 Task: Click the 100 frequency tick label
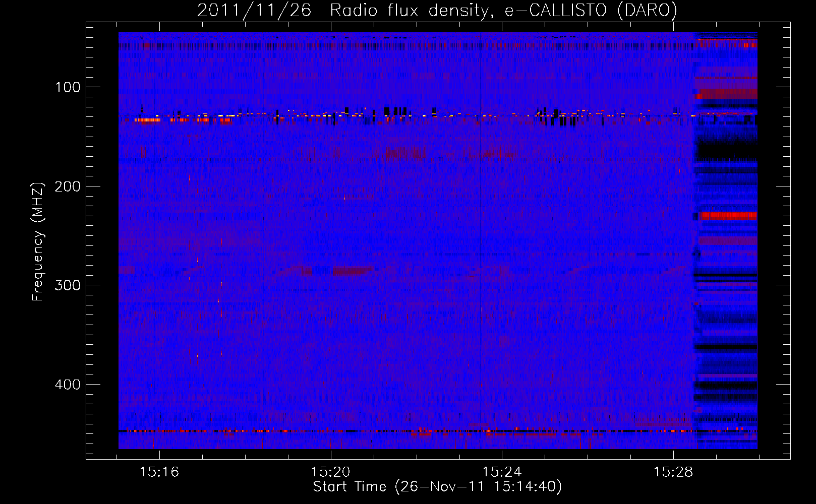click(68, 87)
